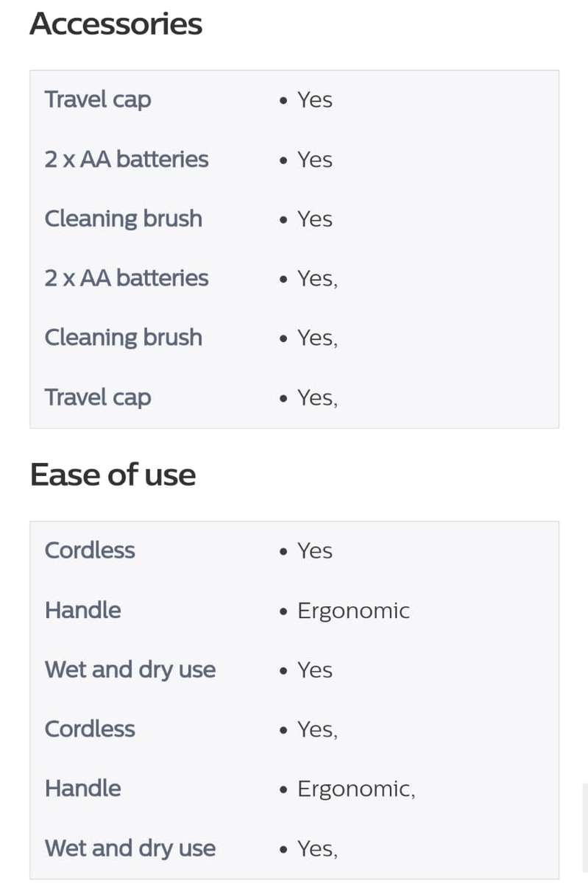Viewport: 588px width, 883px height.
Task: Select the first Handle label
Action: click(83, 610)
